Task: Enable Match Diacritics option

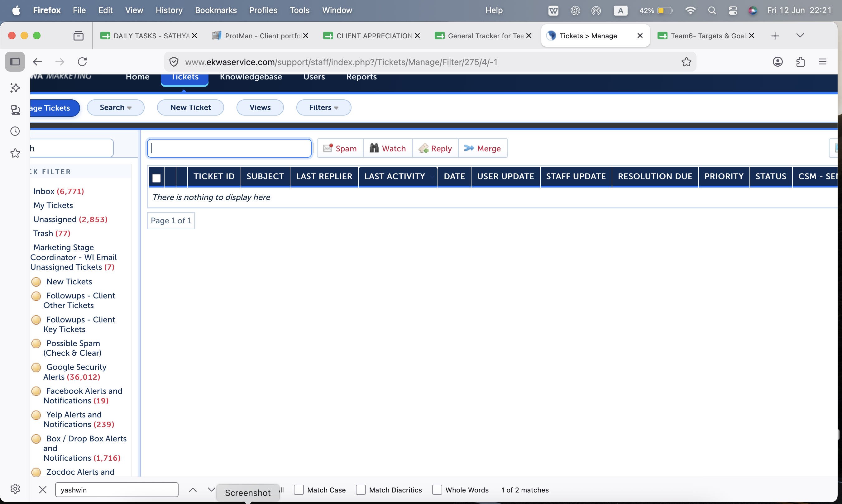Action: pos(361,490)
